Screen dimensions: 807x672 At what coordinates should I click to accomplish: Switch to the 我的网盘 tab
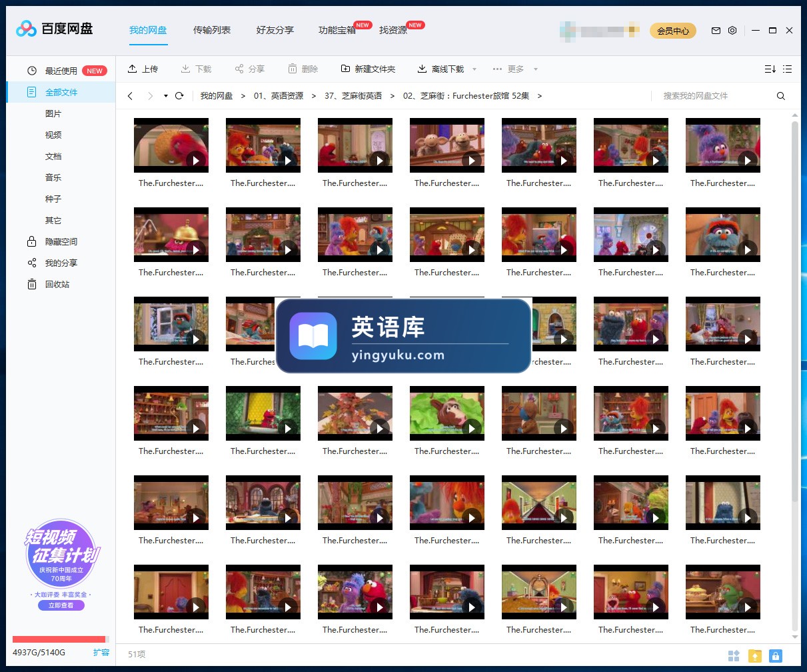pos(148,30)
